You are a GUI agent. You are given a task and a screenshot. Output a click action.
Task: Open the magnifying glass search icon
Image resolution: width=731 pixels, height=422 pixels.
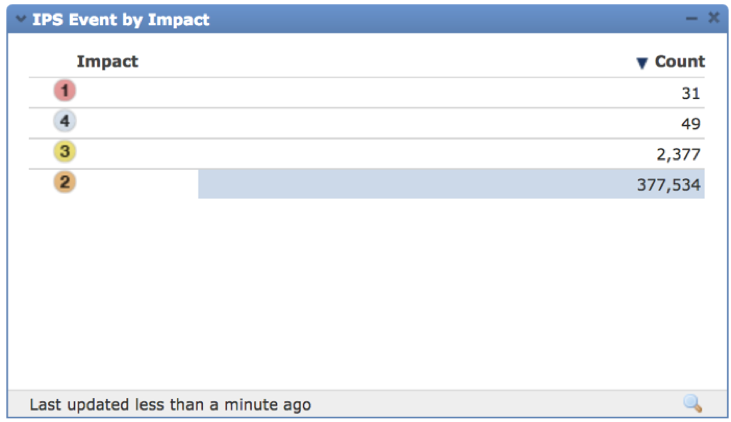point(692,404)
